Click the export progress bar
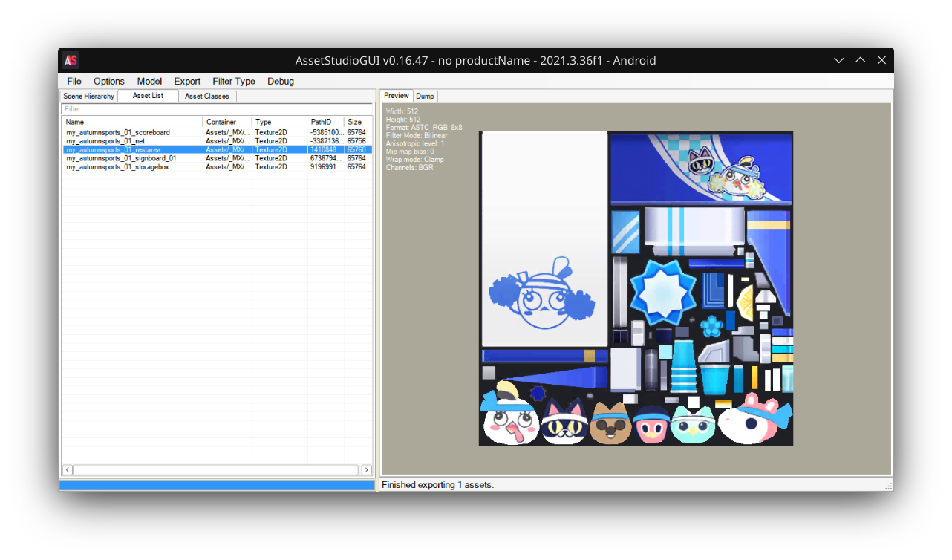Screen dimensions: 952x560 pyautogui.click(x=217, y=485)
